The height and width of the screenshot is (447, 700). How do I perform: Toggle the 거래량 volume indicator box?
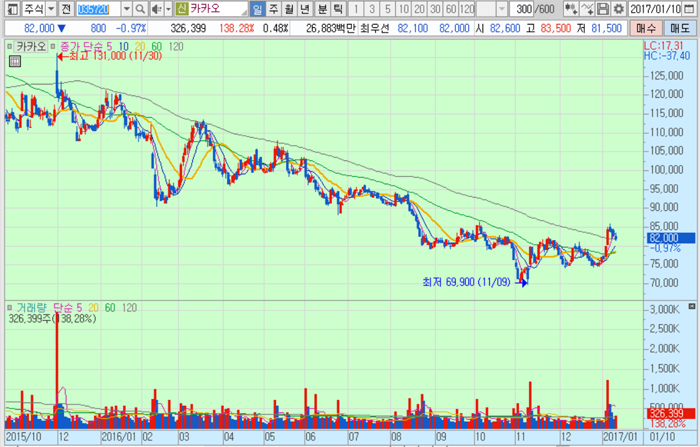click(9, 307)
